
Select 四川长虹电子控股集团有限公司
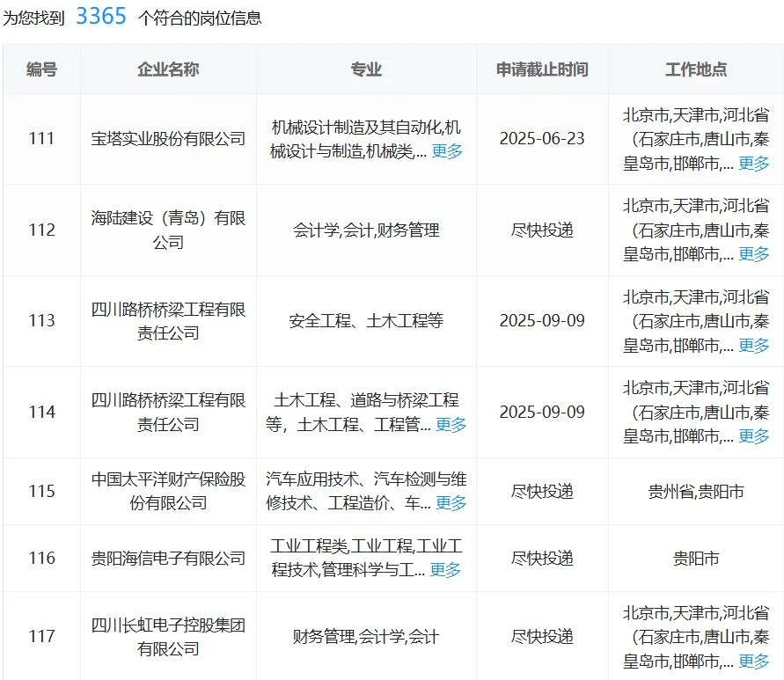tap(167, 634)
